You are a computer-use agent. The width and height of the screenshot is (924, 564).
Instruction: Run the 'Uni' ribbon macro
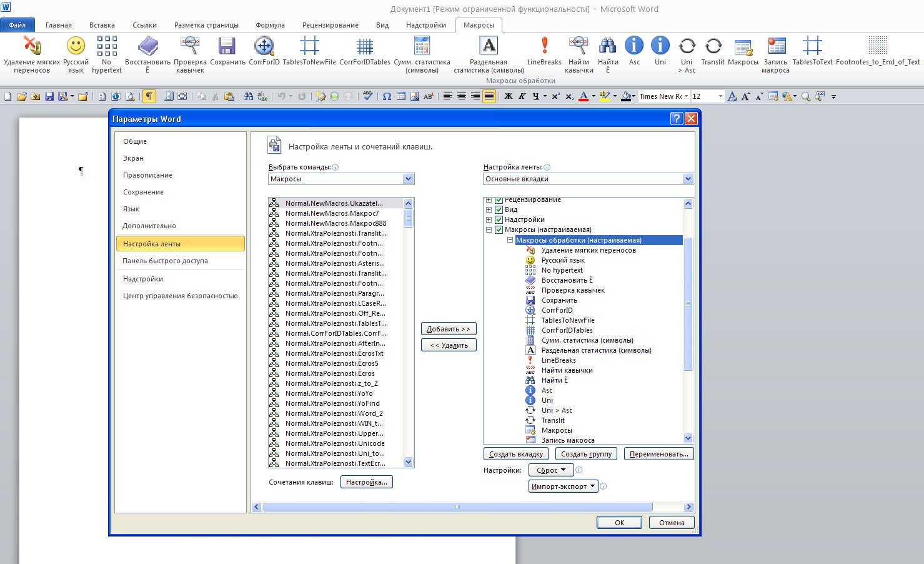[x=660, y=51]
